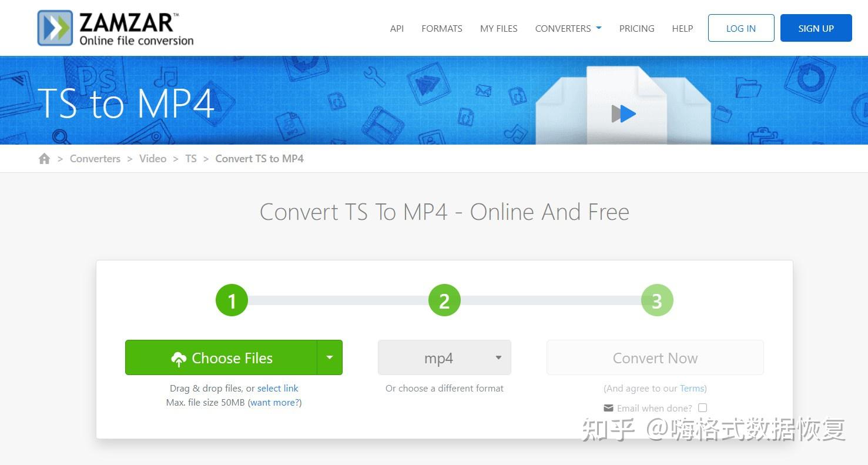
Task: Enable the Email when done checkbox
Action: (x=703, y=407)
